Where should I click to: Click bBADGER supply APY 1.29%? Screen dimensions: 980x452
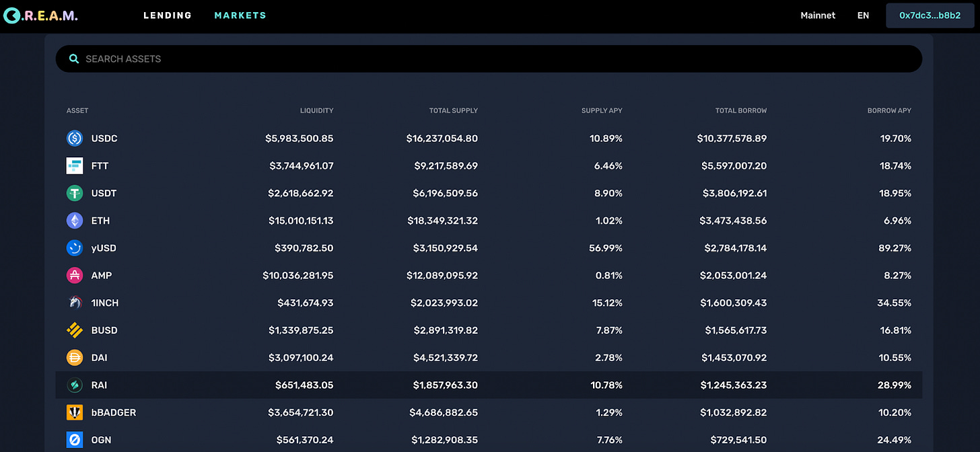click(609, 413)
